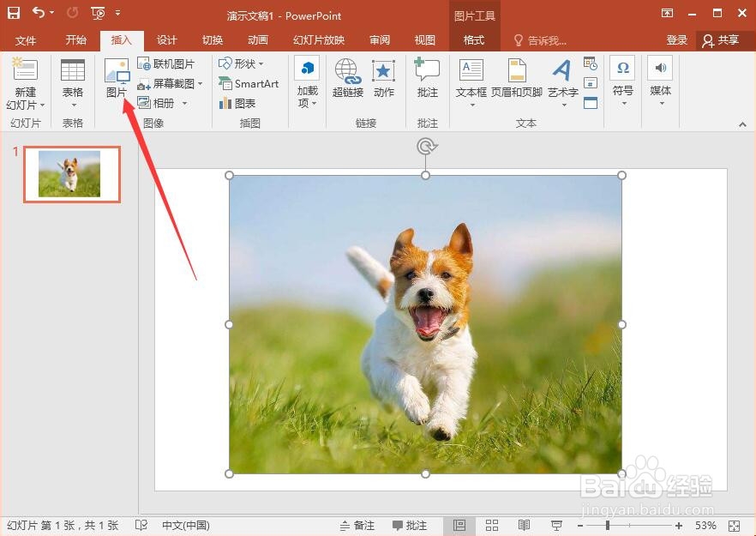Click the 文本框 text box icon
Image resolution: width=756 pixels, height=536 pixels.
(471, 70)
